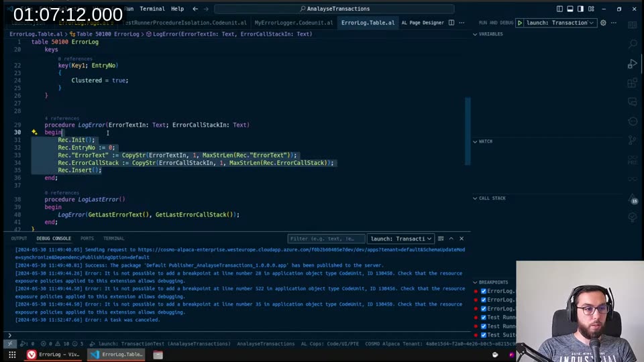
Task: Click the AnalayseTransactions command center search box
Action: [334, 9]
